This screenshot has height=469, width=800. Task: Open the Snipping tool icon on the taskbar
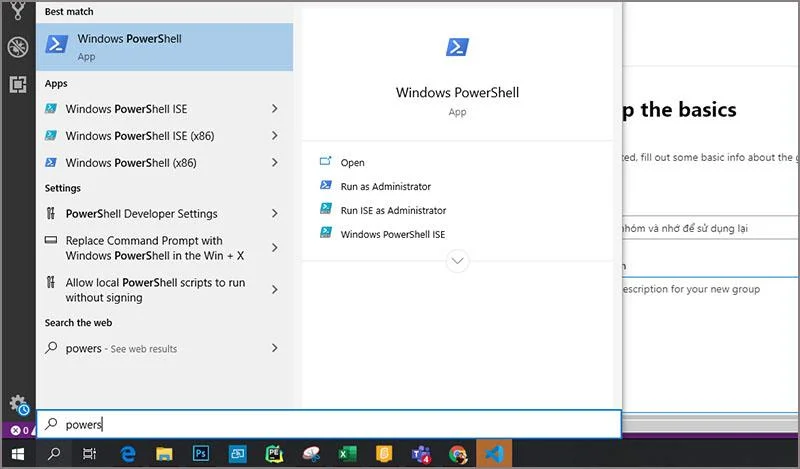[x=311, y=454]
